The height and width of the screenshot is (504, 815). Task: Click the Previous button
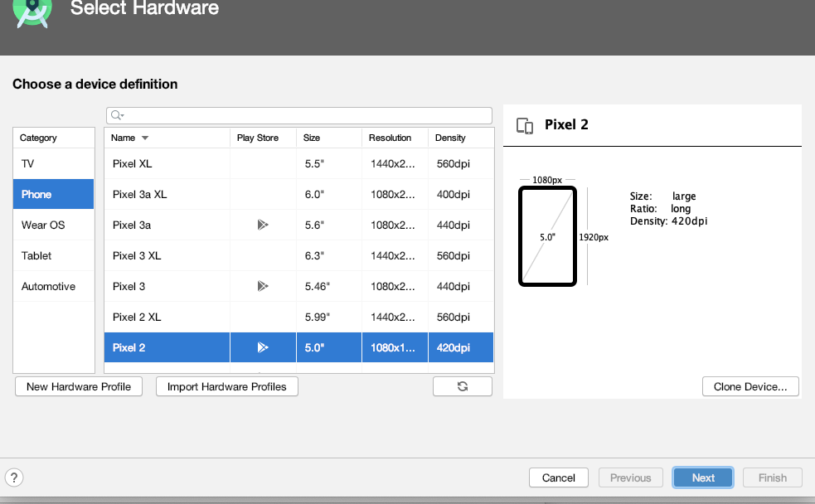coord(630,477)
